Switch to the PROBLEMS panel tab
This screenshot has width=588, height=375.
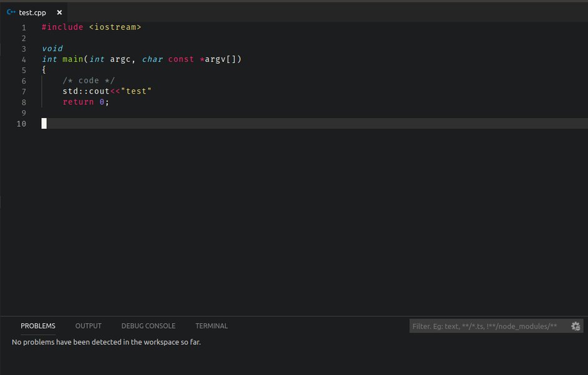(38, 326)
